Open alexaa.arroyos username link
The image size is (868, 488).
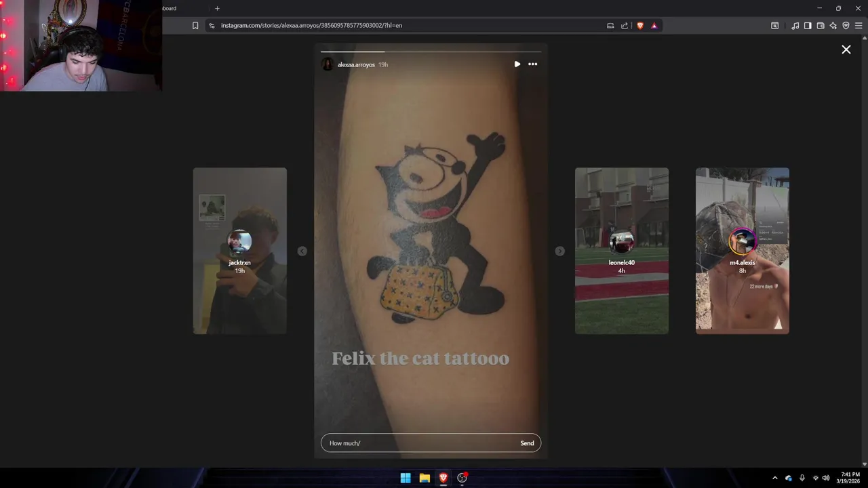pyautogui.click(x=356, y=64)
